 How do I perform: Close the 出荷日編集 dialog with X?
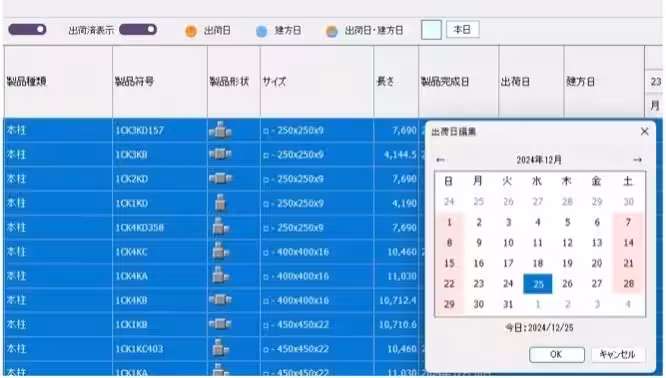pyautogui.click(x=644, y=132)
